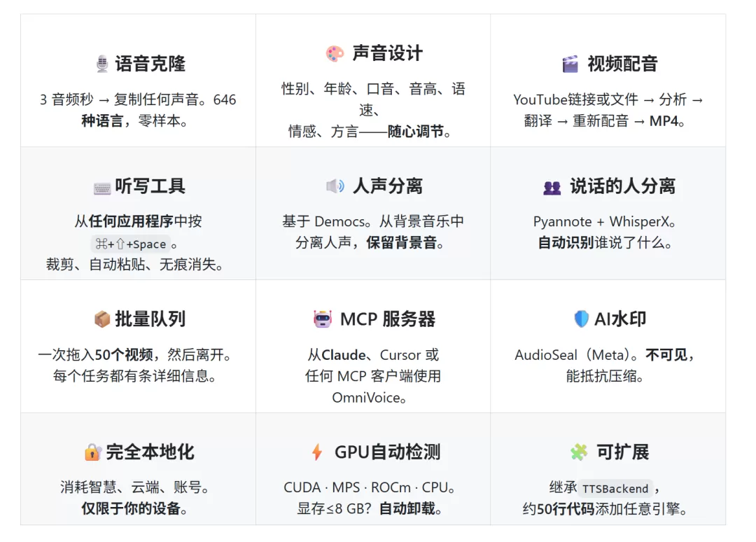The height and width of the screenshot is (542, 756).
Task: Click the bold text 随心调节
Action: tap(416, 131)
